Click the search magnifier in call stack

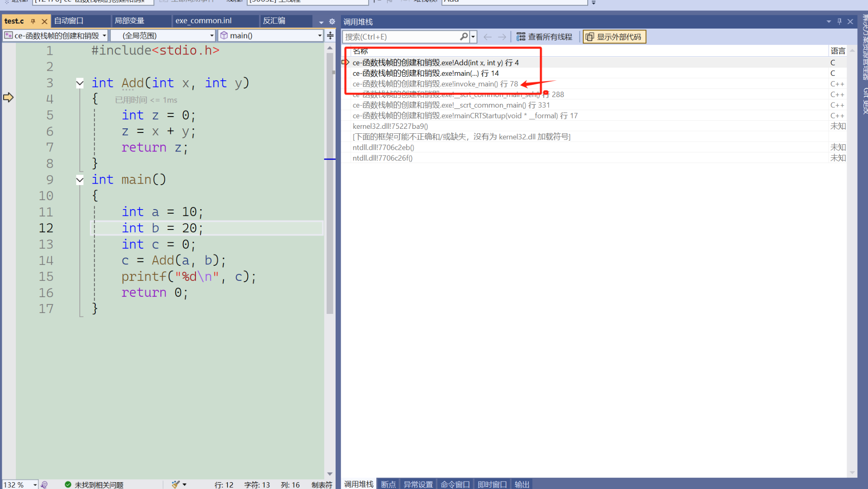click(463, 37)
